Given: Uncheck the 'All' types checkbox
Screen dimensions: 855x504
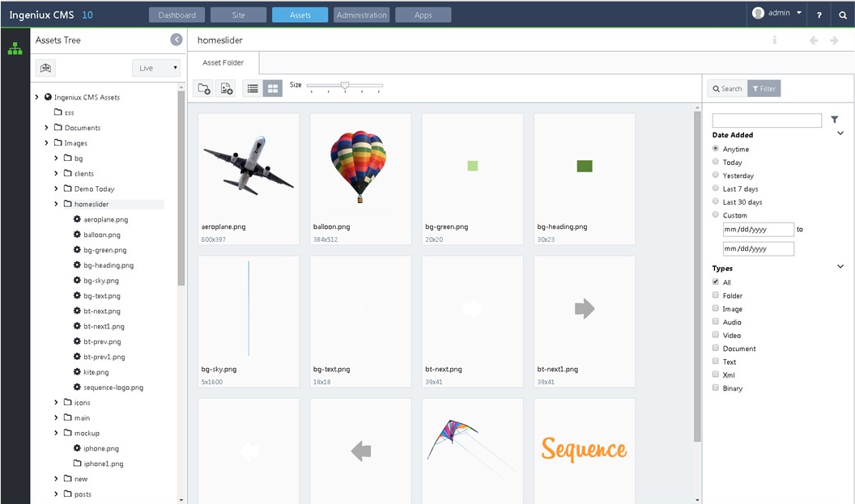Looking at the screenshot, I should tap(715, 282).
